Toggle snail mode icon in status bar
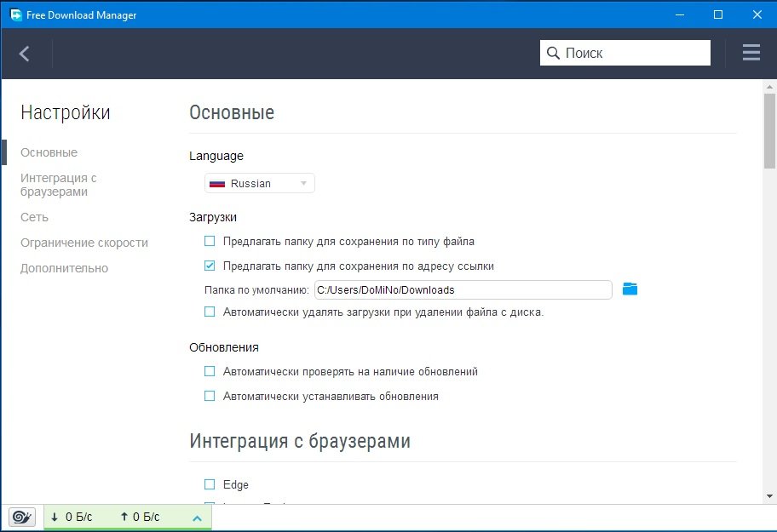 [22, 518]
